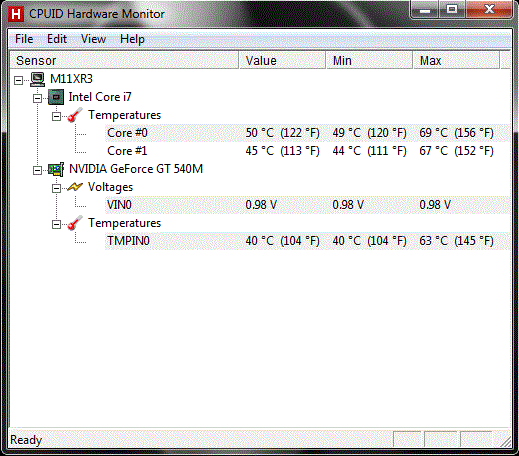Click the thermometer icon under Intel Core i7

pos(75,115)
